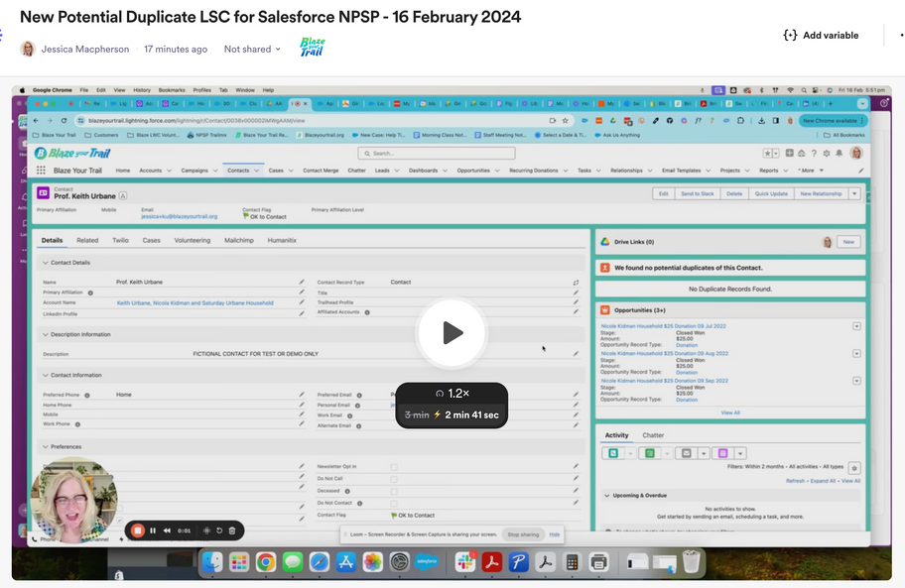This screenshot has width=905, height=588.
Task: Click the Loom delete recording trash icon
Action: point(232,530)
